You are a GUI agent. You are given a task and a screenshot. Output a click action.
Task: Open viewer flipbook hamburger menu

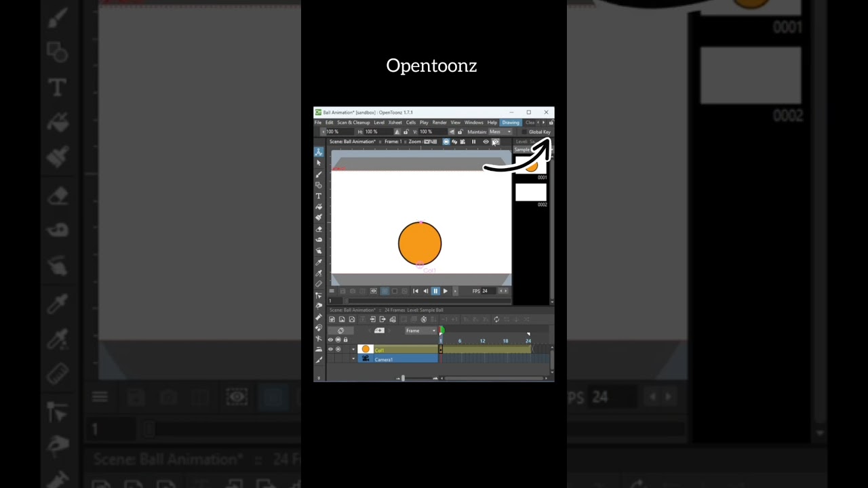(332, 291)
